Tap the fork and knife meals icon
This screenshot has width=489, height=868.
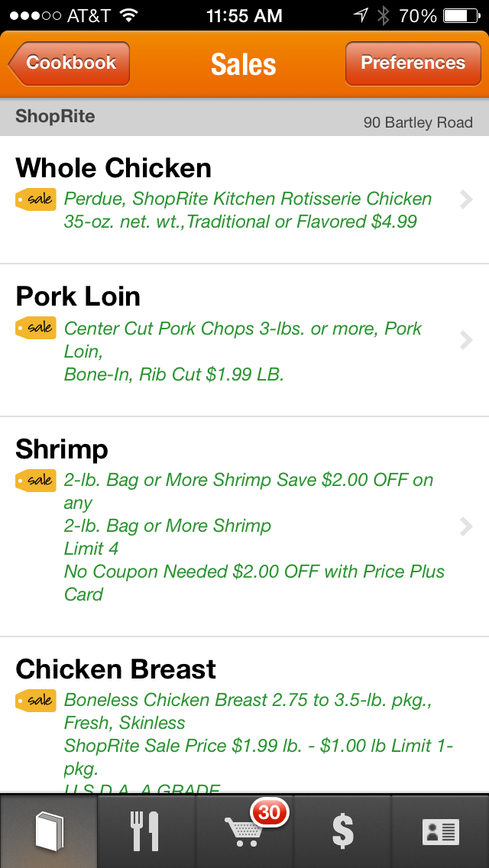tap(146, 831)
